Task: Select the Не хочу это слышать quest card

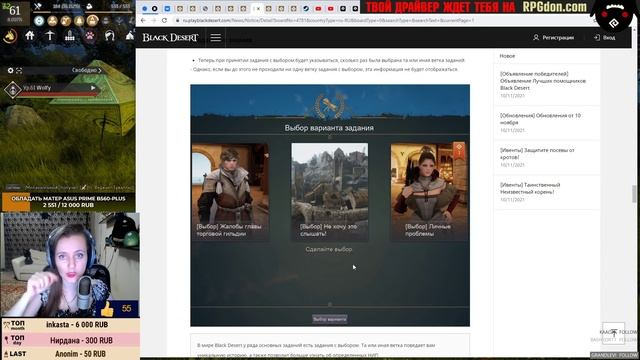Action: pos(330,191)
